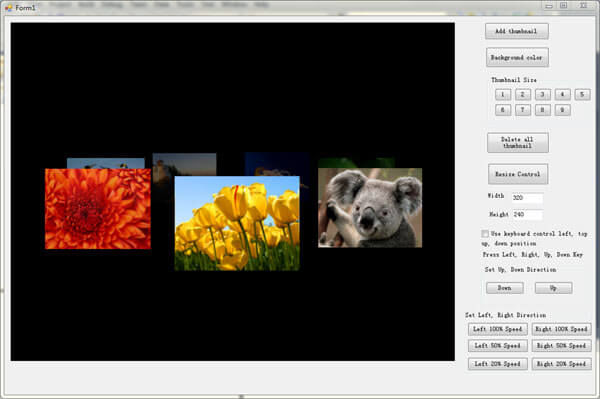Enable the keyboard control checkbox
600x399 pixels.
click(x=485, y=233)
